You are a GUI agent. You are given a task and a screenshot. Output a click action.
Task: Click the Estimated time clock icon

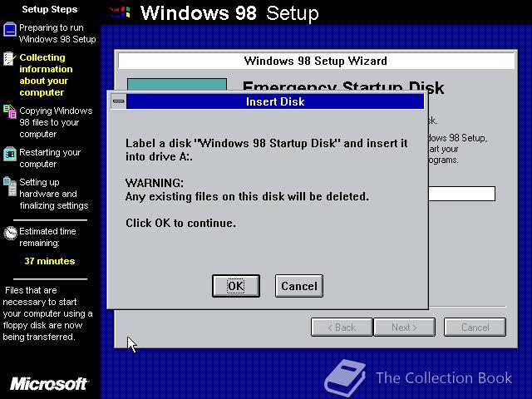click(x=10, y=233)
